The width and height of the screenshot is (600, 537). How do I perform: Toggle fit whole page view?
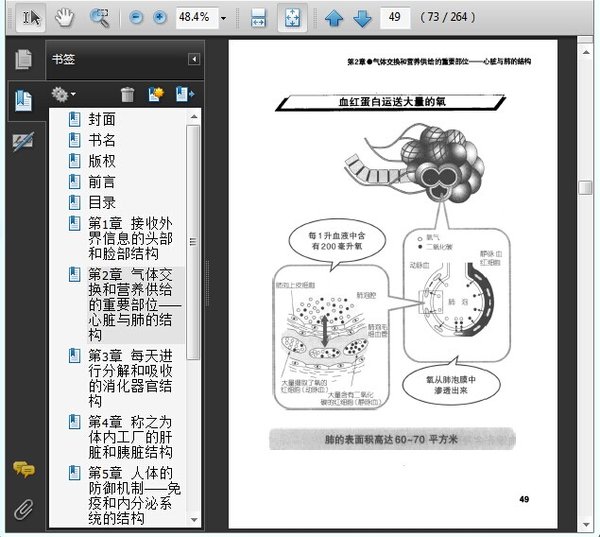pyautogui.click(x=292, y=17)
